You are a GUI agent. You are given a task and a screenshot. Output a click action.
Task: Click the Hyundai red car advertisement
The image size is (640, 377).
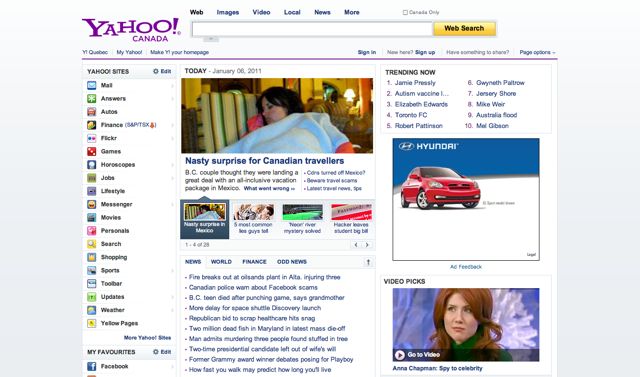point(466,199)
